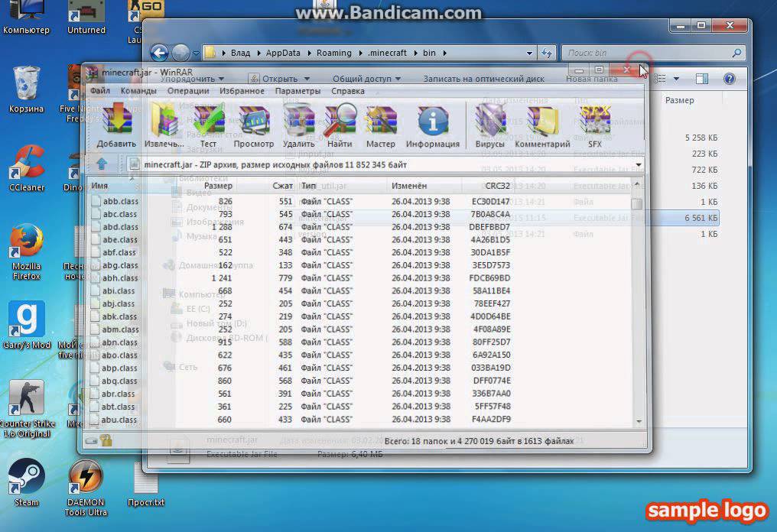Viewport: 777px width, 532px height.
Task: Show archive Информация (Info)
Action: coord(433,125)
